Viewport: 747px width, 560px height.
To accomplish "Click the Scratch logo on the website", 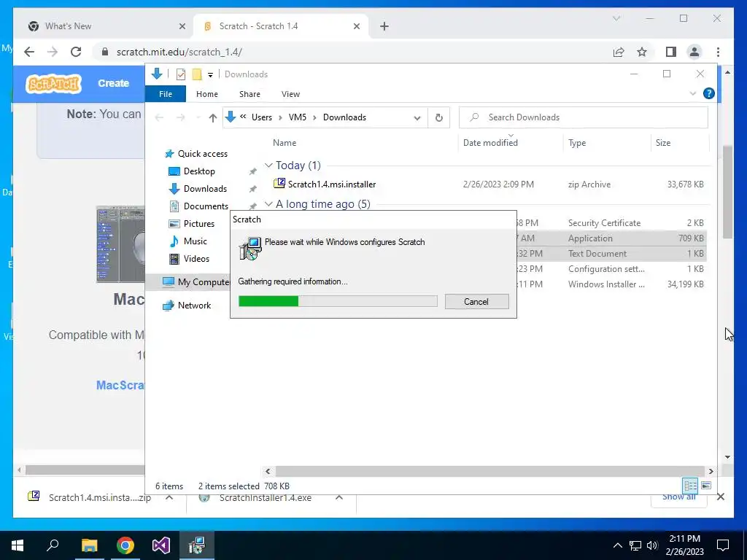I will [53, 83].
